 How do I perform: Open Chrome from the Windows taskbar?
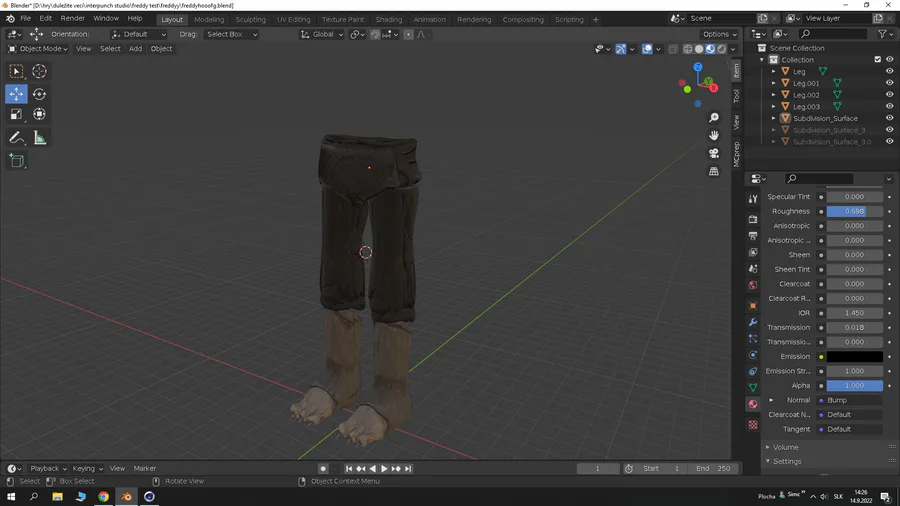(x=103, y=497)
